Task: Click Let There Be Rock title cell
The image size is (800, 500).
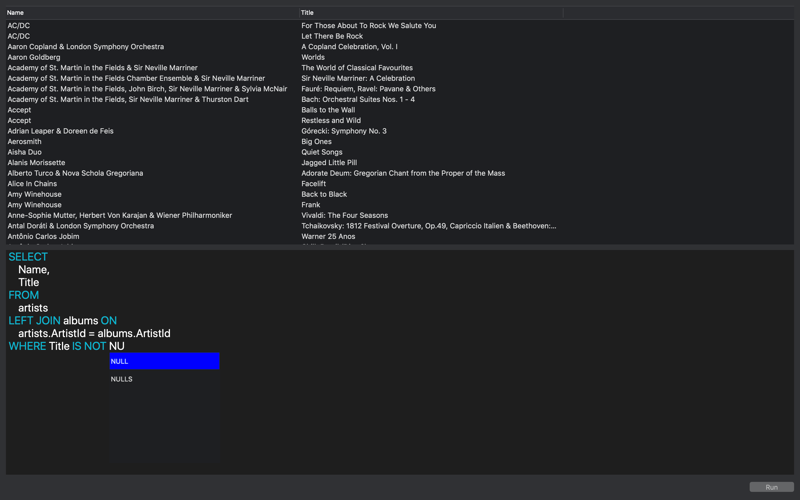Action: pos(332,36)
